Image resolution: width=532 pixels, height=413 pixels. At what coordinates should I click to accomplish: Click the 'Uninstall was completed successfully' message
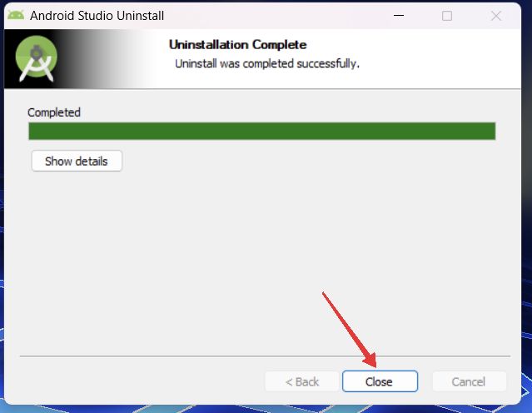click(x=267, y=63)
